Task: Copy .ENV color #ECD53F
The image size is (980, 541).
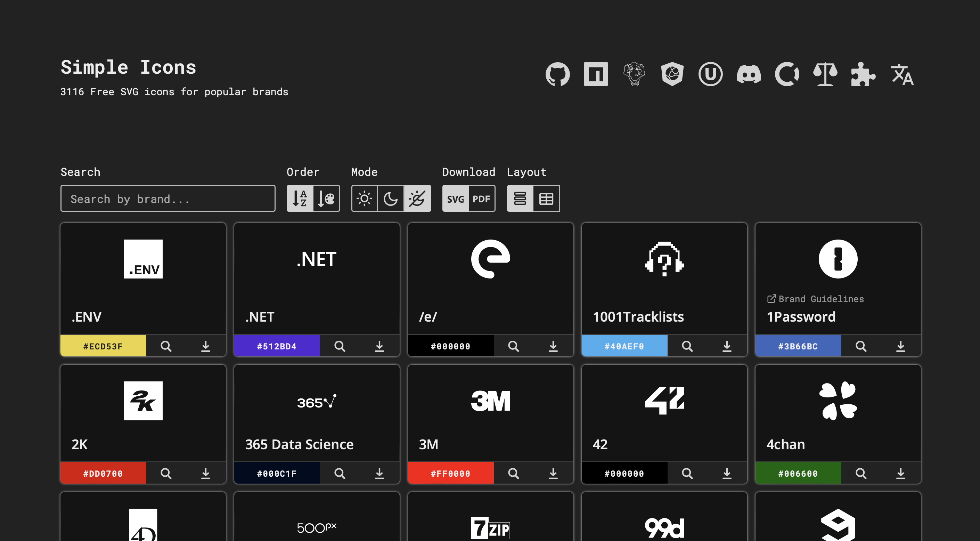Action: point(103,346)
